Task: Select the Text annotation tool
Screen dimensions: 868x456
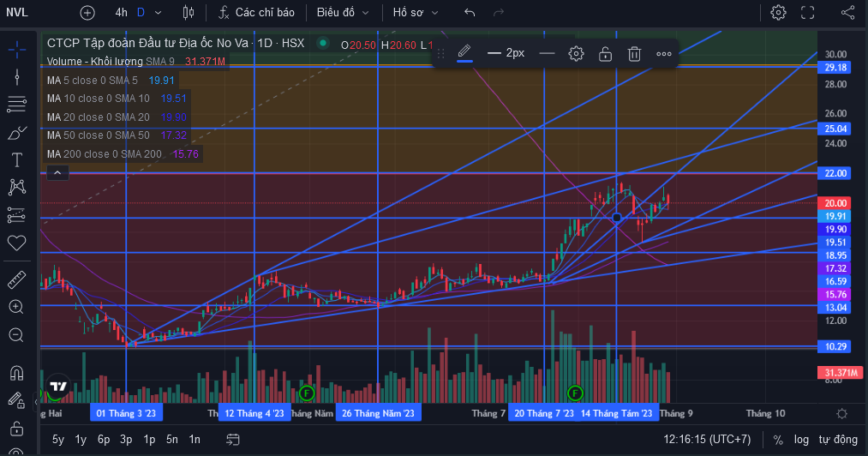Action: 16,160
